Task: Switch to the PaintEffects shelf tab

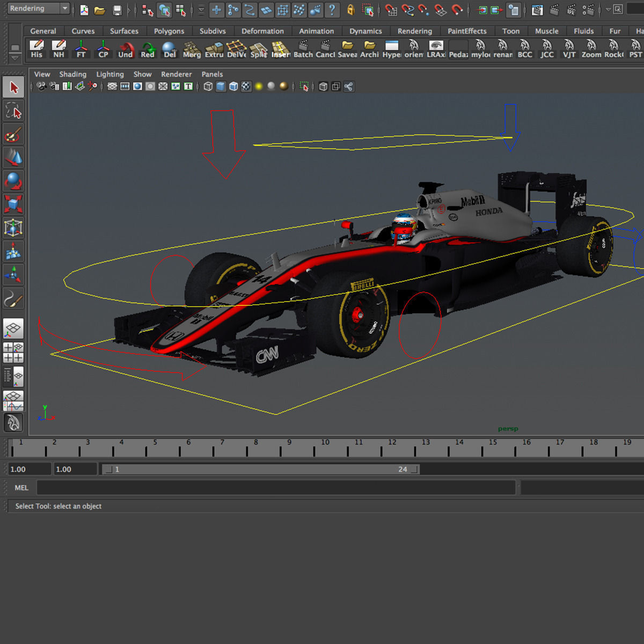Action: click(x=467, y=31)
